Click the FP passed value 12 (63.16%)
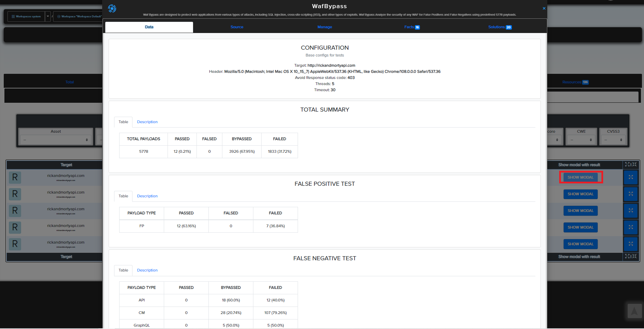The image size is (644, 329). click(186, 226)
